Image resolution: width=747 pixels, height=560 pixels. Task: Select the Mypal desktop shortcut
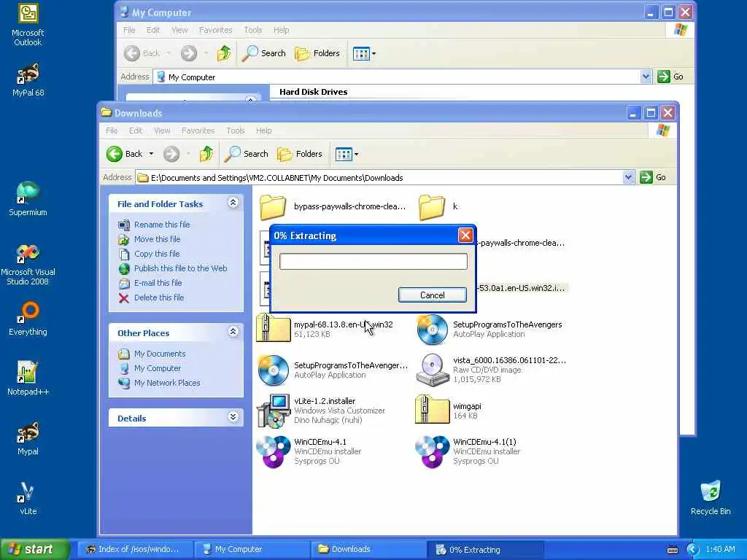(28, 438)
